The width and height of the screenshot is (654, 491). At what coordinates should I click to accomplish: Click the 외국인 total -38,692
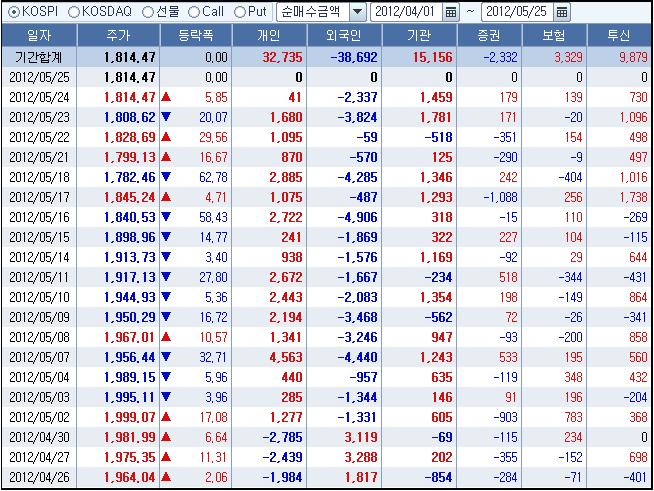click(x=354, y=57)
